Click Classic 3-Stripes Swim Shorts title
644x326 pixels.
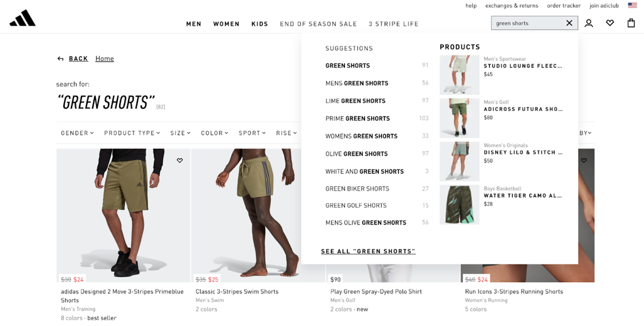[x=237, y=292]
